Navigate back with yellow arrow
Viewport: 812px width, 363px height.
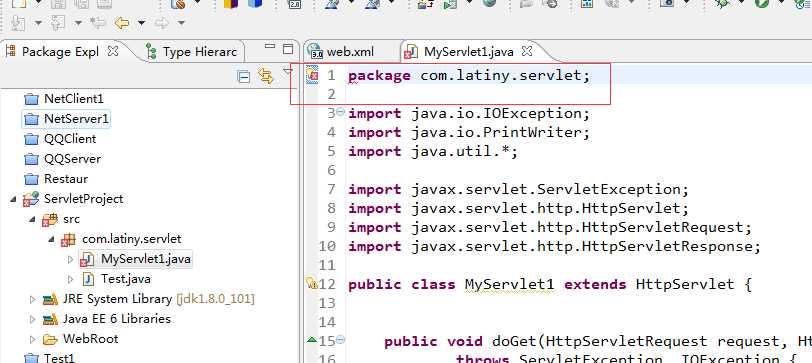pos(122,23)
